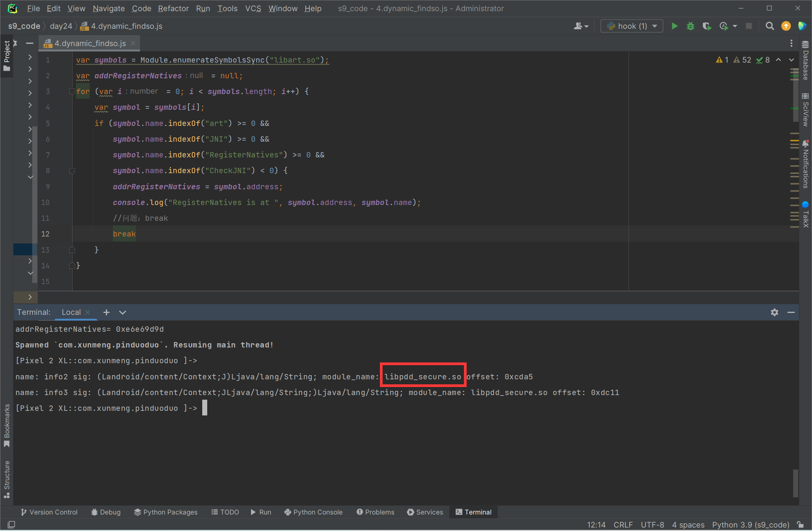Image resolution: width=812 pixels, height=531 pixels.
Task: Fold the for loop at line 3
Action: tap(72, 91)
